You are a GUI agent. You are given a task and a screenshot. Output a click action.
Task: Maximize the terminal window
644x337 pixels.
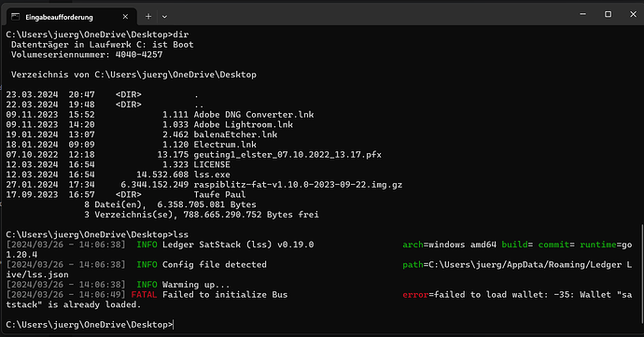[x=608, y=14]
